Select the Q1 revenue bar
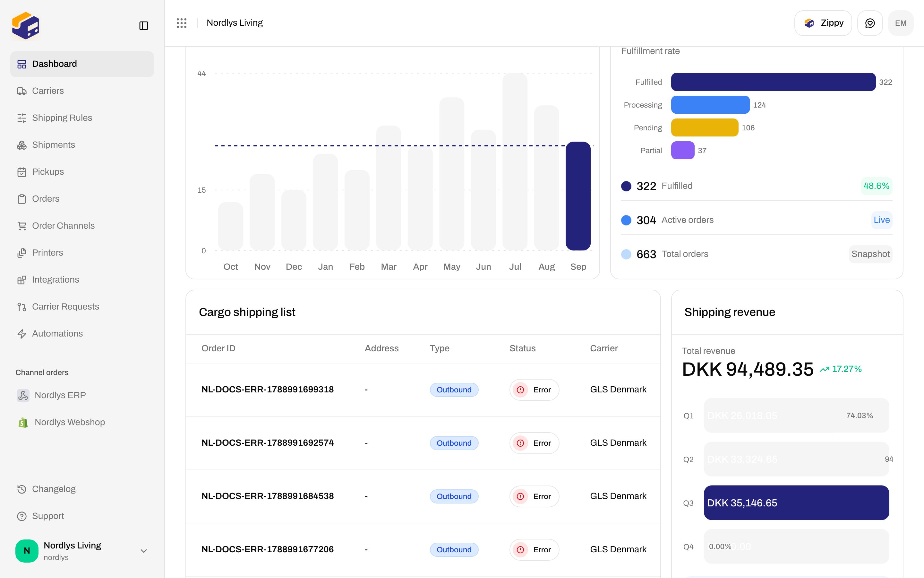 click(x=797, y=416)
